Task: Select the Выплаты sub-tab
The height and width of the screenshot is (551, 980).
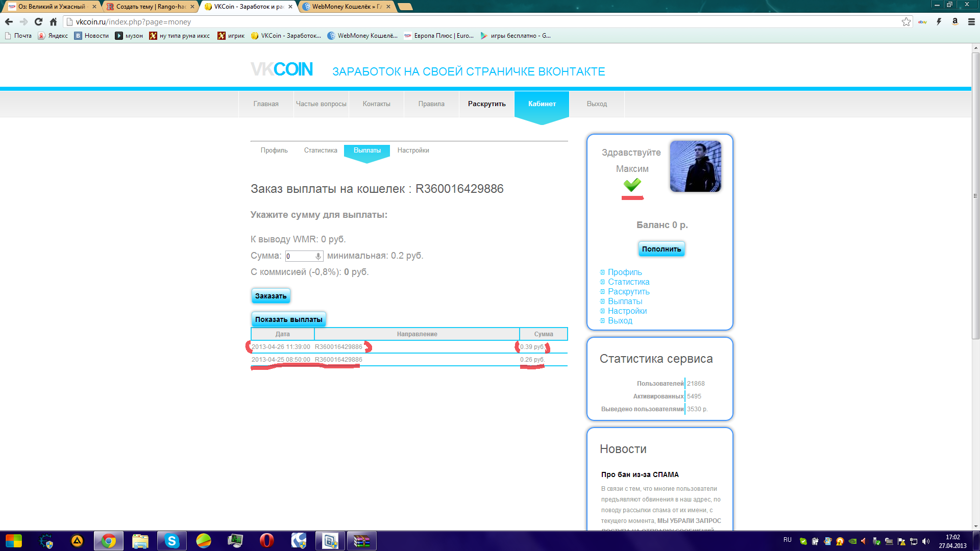Action: point(367,151)
